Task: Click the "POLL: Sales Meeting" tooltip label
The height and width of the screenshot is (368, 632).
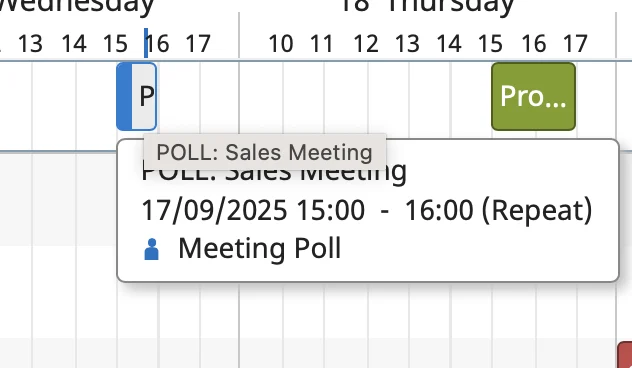Action: point(264,152)
